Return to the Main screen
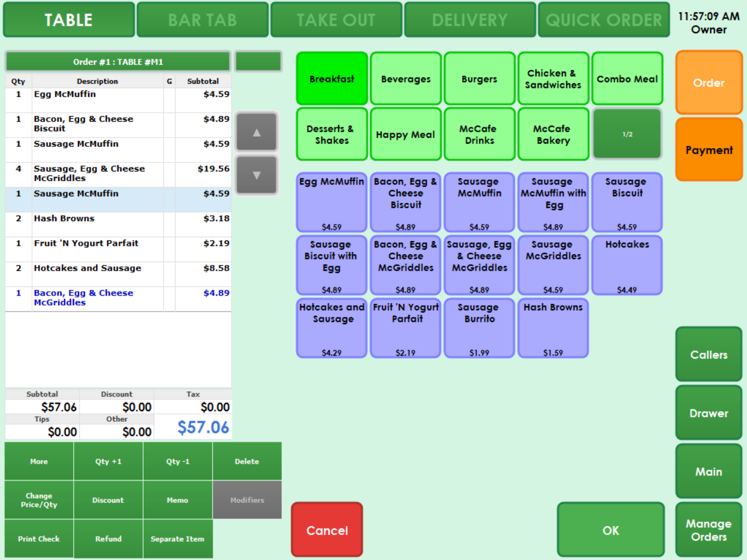 [x=709, y=471]
